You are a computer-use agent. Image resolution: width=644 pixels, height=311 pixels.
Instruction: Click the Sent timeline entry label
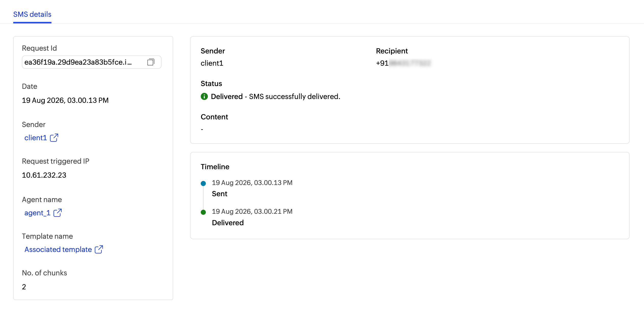(x=220, y=194)
